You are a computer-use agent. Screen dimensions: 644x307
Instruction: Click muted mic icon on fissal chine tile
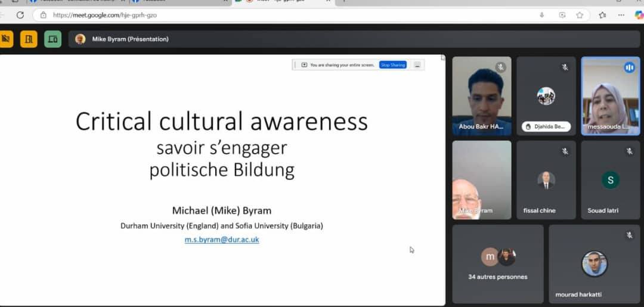coord(565,151)
